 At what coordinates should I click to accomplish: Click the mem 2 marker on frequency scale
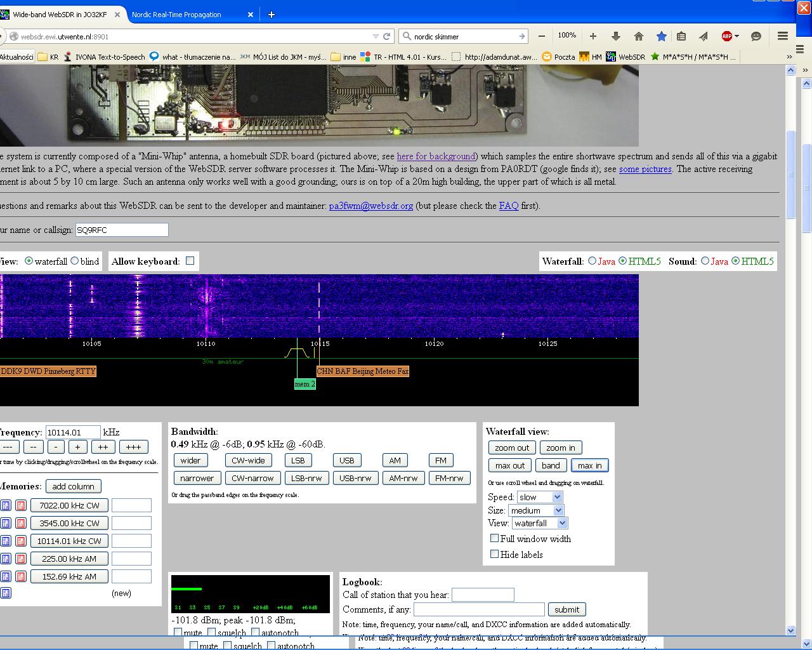tap(304, 384)
